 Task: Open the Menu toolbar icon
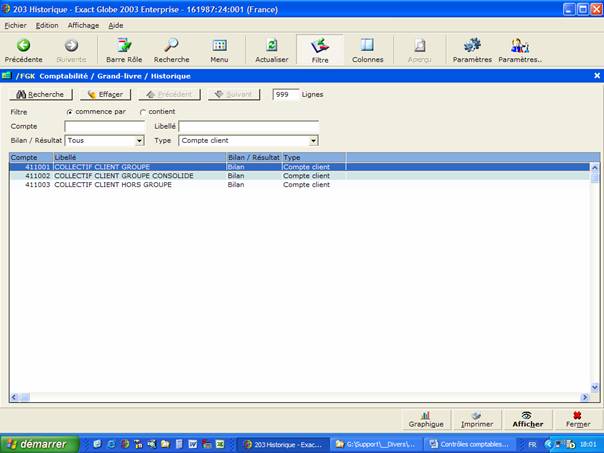click(219, 46)
